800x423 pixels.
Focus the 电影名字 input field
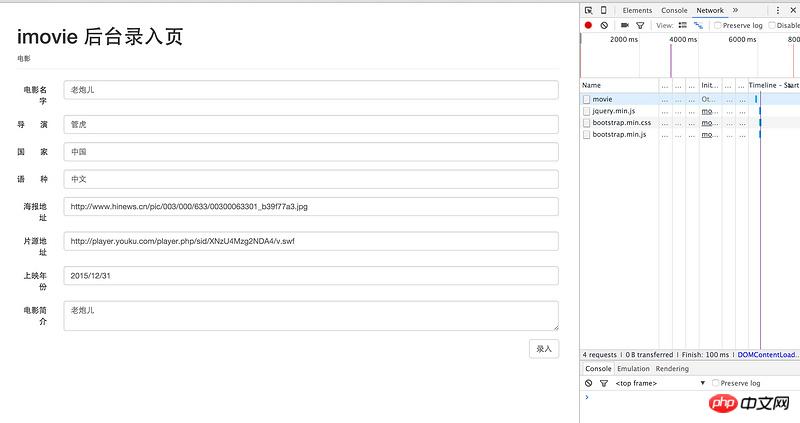tap(311, 90)
